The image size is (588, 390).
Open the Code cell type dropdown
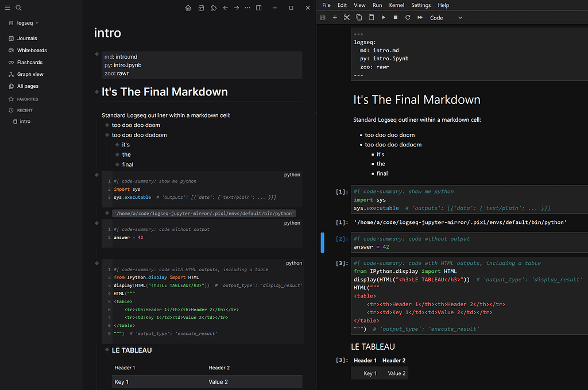coord(446,18)
